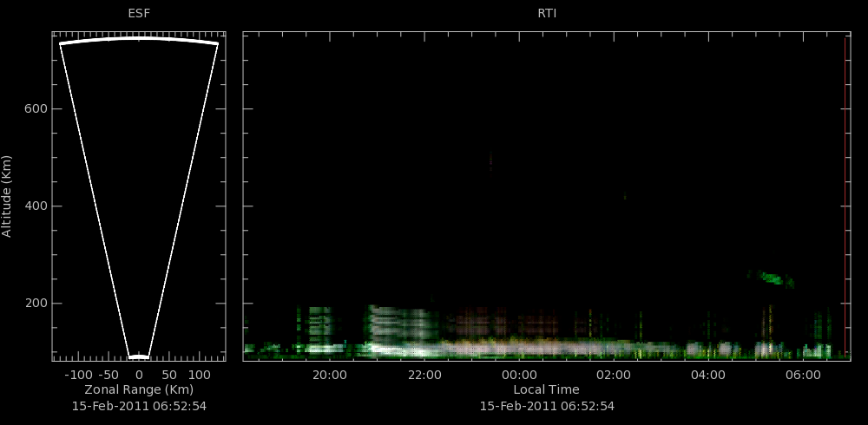Click the ESF plot title

[x=139, y=13]
